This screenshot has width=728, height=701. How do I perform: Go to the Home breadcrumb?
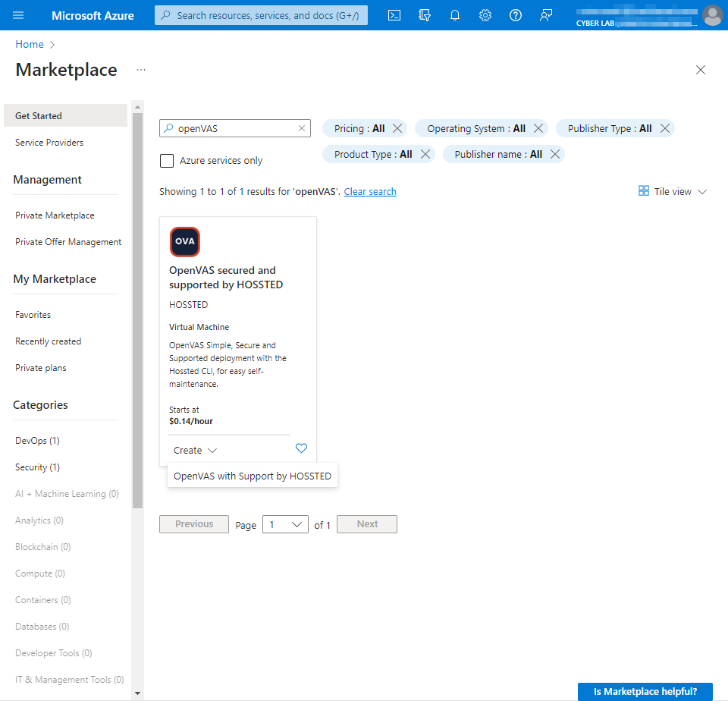30,44
